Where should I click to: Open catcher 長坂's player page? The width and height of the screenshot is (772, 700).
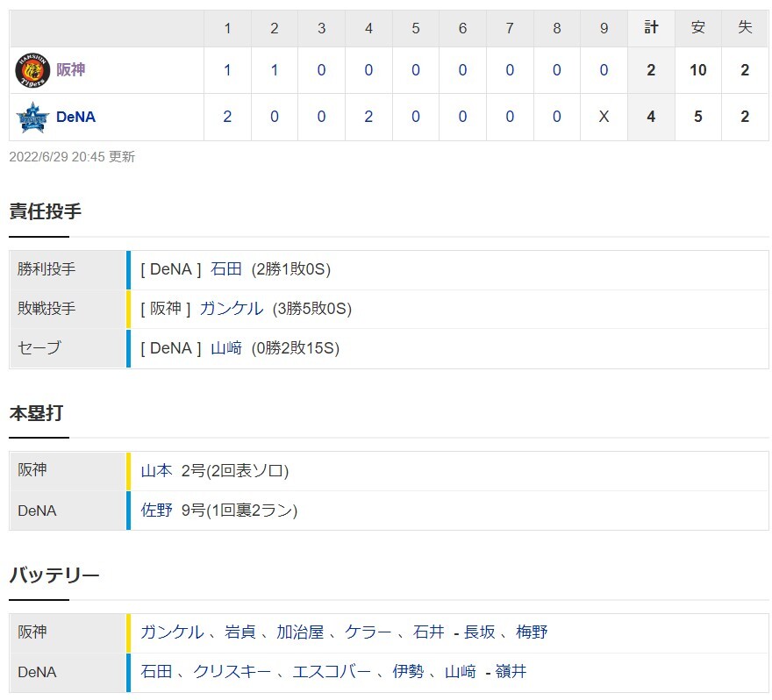tap(479, 632)
